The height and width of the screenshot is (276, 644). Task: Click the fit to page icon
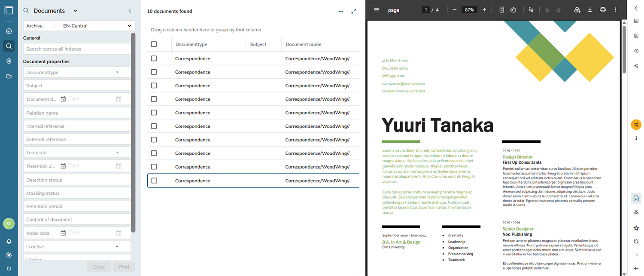coord(501,10)
